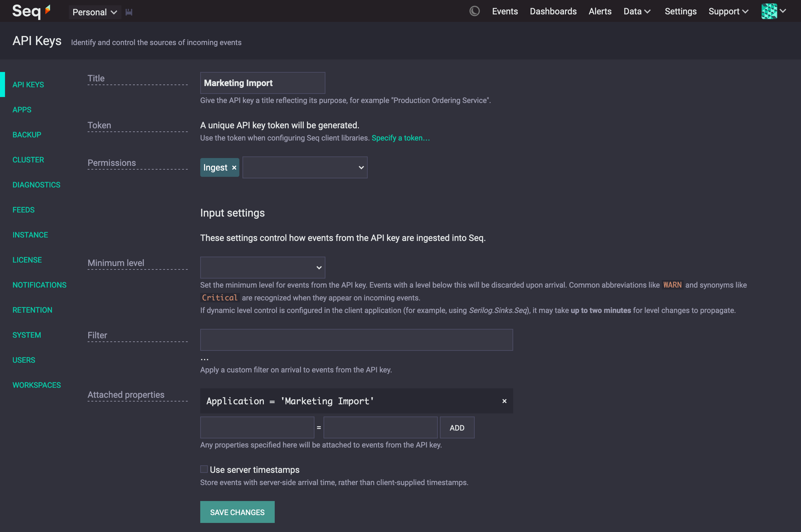This screenshot has width=801, height=532.
Task: Open the Minimum level dropdown
Action: [263, 268]
